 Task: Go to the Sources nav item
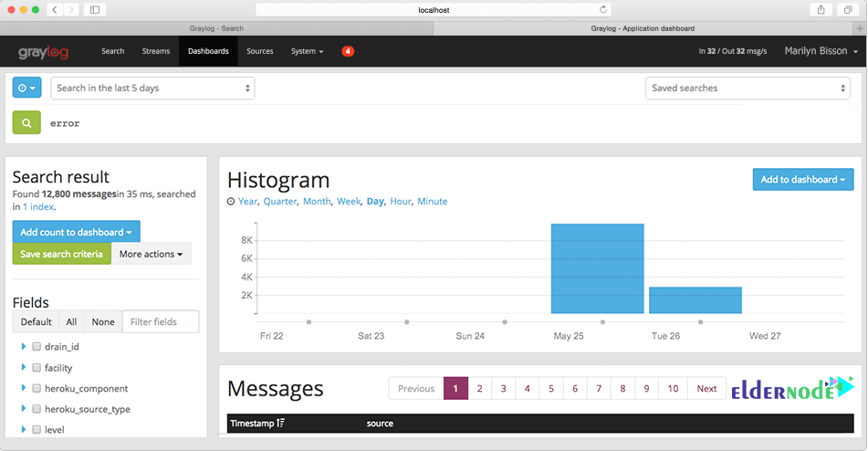pyautogui.click(x=259, y=51)
